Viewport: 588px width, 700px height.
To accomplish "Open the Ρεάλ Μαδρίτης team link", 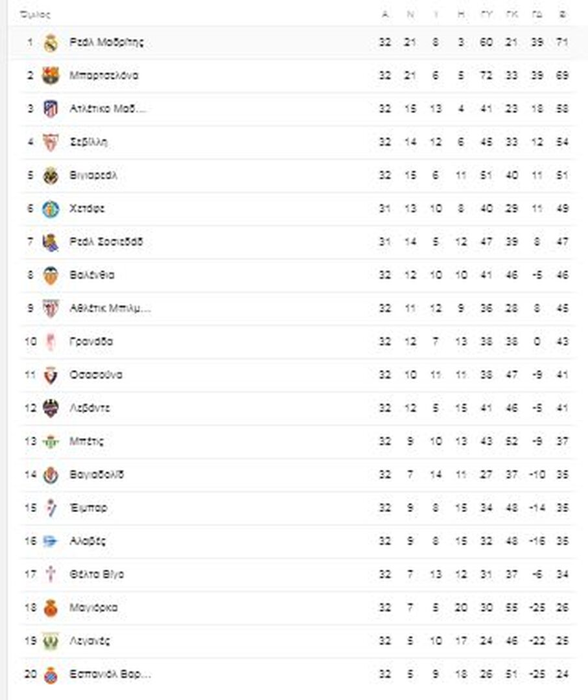I will point(107,42).
